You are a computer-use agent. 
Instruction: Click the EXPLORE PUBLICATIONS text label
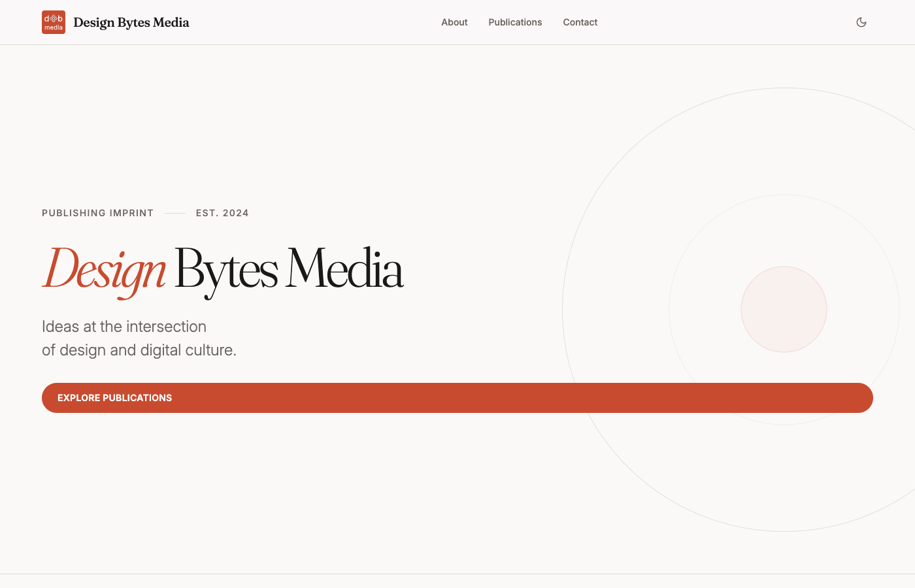coord(114,397)
